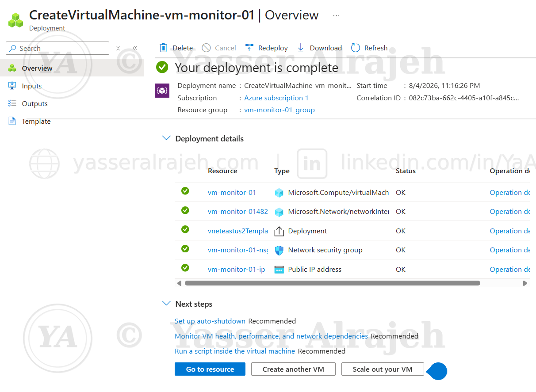Click the virtual machine type icon
This screenshot has width=536, height=392.
point(279,193)
